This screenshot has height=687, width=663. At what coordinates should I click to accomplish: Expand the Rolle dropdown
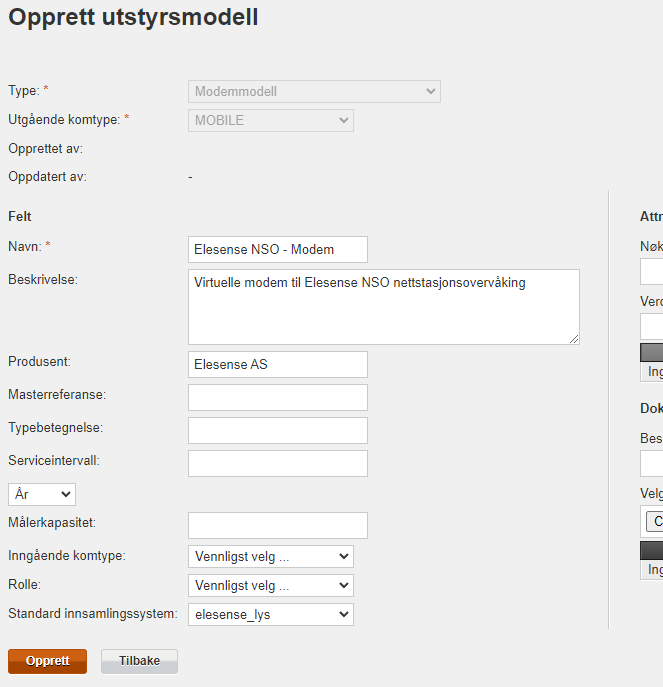click(x=270, y=585)
